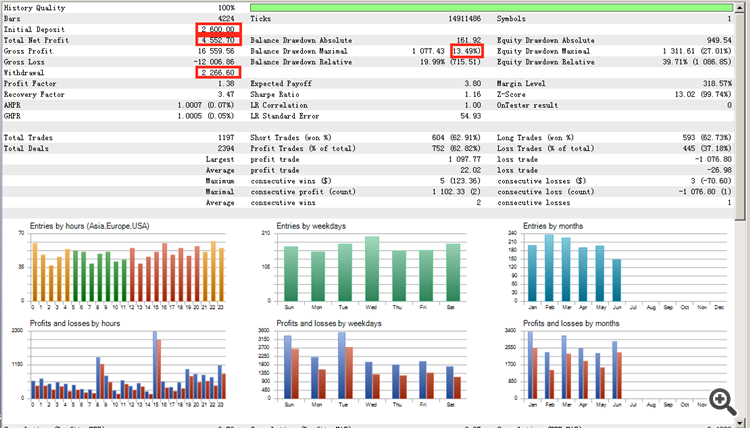
Task: Select Total Deals value 2394
Action: (x=226, y=149)
